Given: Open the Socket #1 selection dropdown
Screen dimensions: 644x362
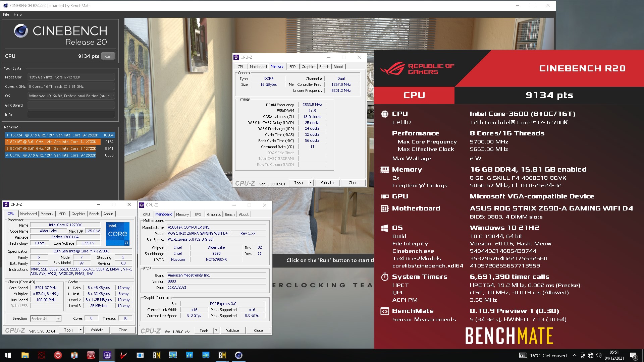Looking at the screenshot, I should [46, 318].
